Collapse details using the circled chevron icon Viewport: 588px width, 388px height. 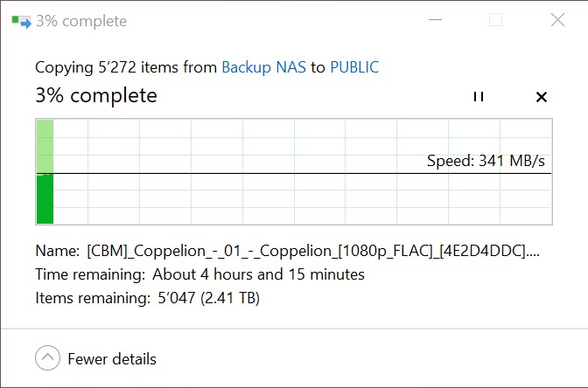pyautogui.click(x=47, y=358)
